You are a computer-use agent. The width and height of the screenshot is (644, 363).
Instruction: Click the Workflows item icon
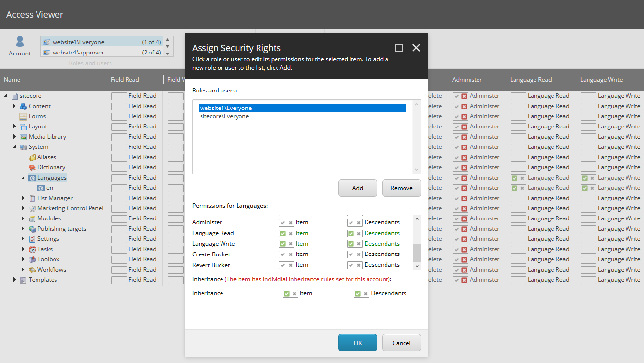[x=32, y=270]
